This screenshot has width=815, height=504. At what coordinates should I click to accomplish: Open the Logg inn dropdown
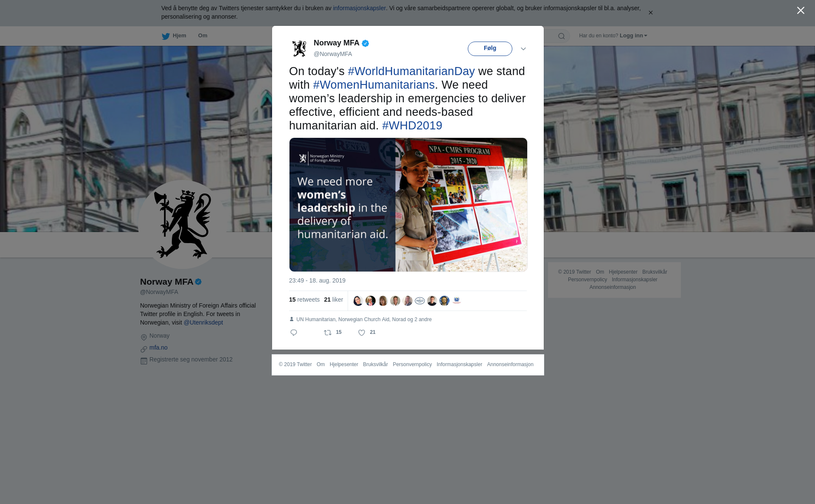click(633, 36)
